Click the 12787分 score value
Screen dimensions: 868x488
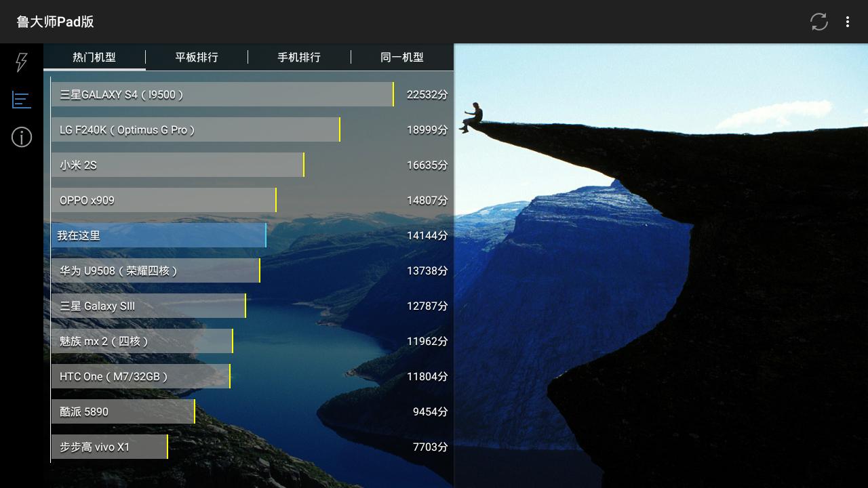427,306
